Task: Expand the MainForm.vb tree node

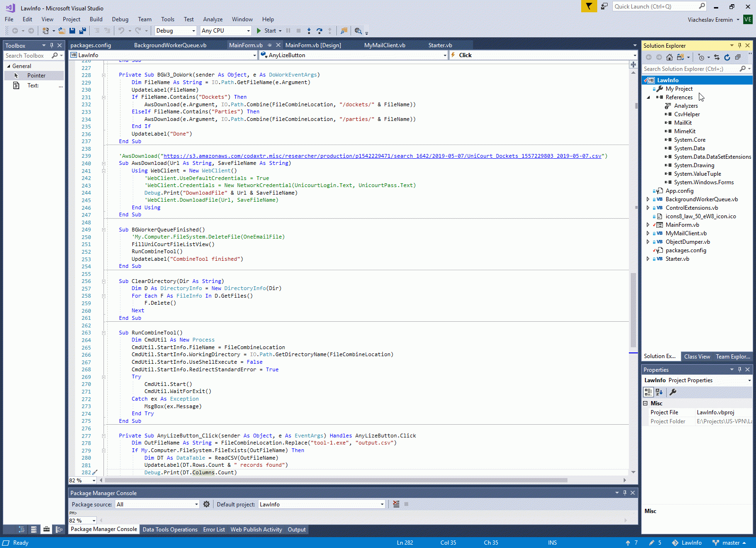Action: coord(648,225)
